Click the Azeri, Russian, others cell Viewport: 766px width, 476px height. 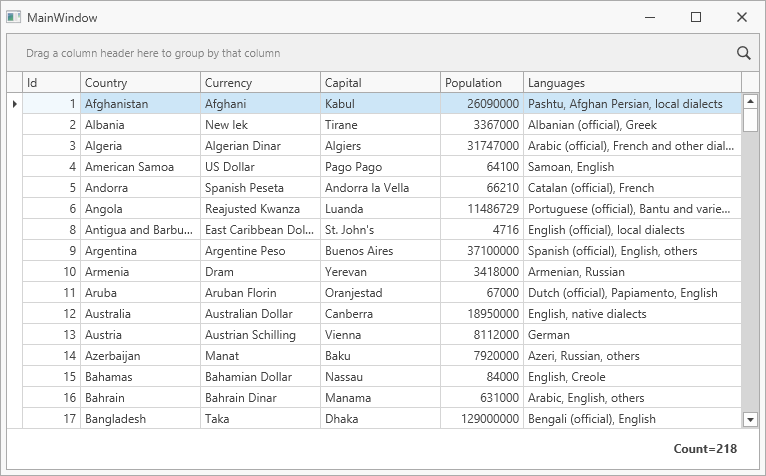point(633,356)
